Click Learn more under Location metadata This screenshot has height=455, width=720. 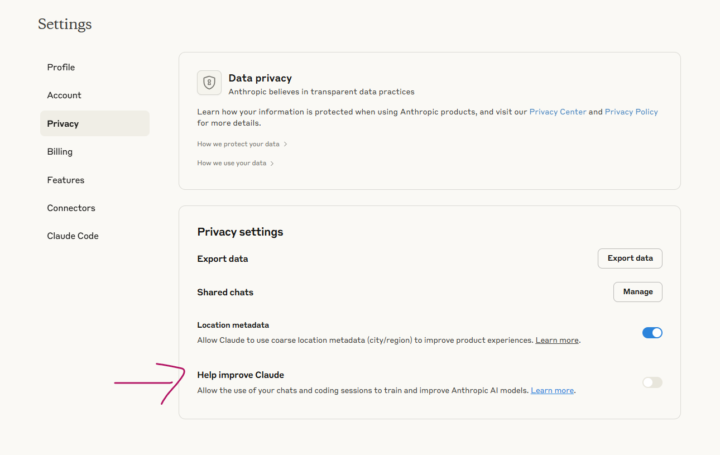tap(557, 341)
